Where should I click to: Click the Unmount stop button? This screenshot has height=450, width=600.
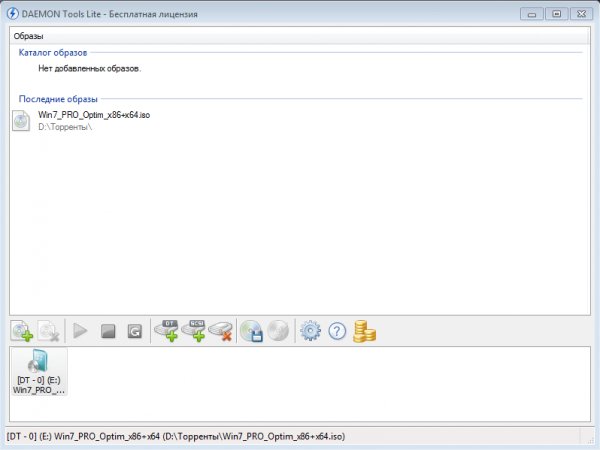pos(108,331)
